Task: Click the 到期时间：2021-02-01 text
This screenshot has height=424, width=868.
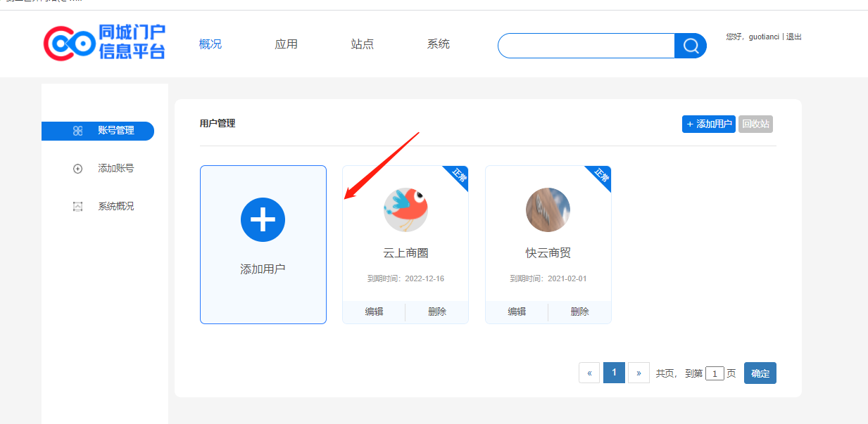Action: tap(548, 278)
